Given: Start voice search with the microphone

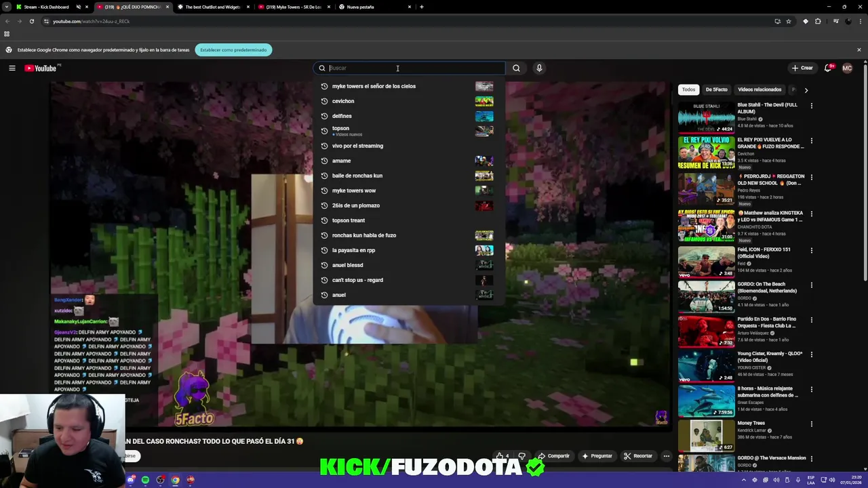Looking at the screenshot, I should coord(539,68).
